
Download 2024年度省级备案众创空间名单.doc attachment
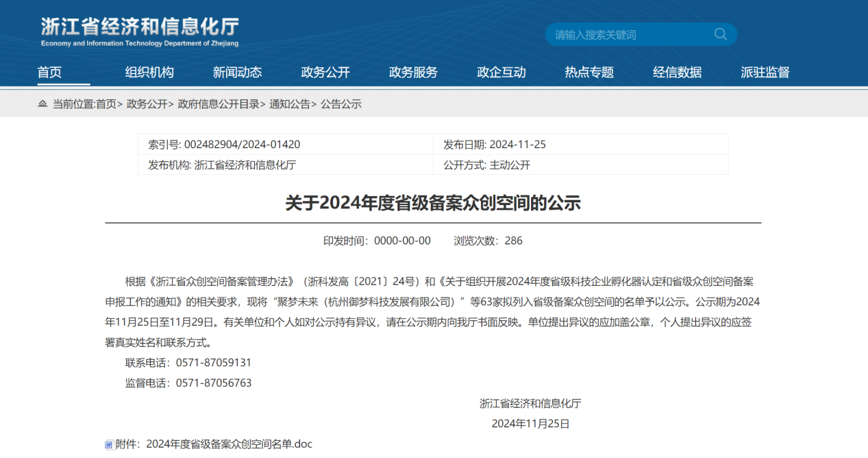[230, 444]
